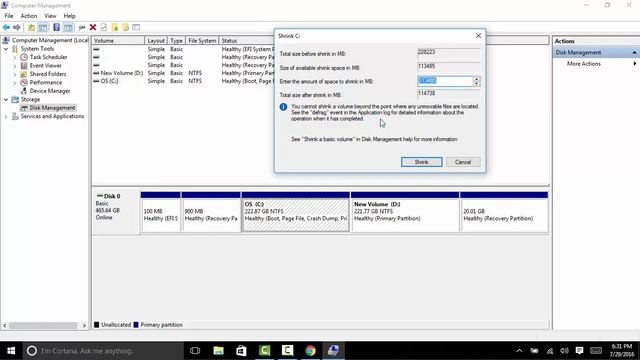Open the Windows Start menu
640x360 pixels.
11,351
